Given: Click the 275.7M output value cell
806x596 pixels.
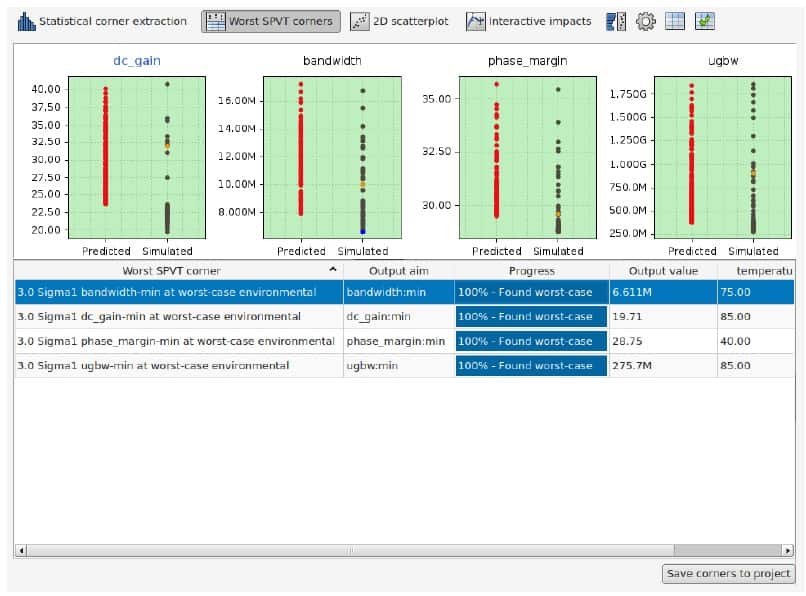Looking at the screenshot, I should pyautogui.click(x=663, y=366).
